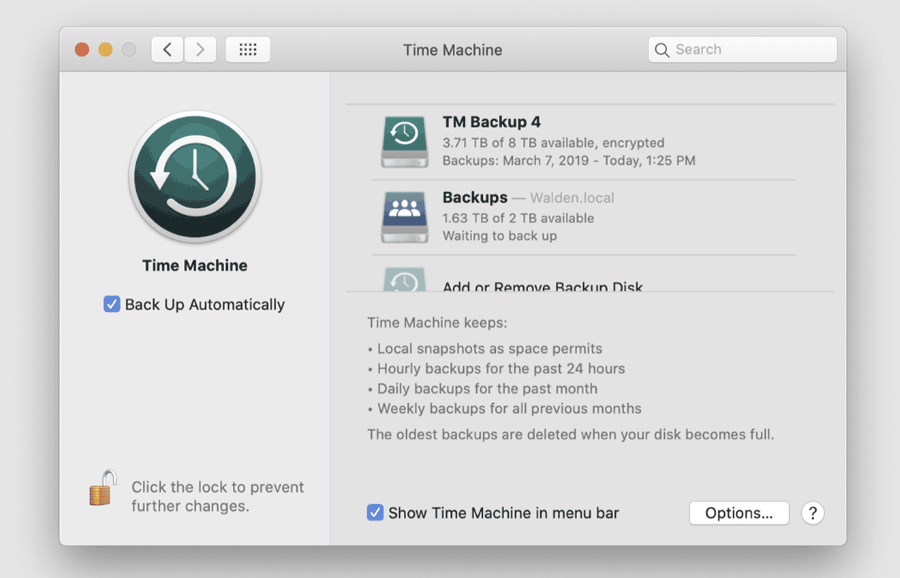Show all preferences with the grid icon
The height and width of the screenshot is (578, 900).
click(248, 49)
